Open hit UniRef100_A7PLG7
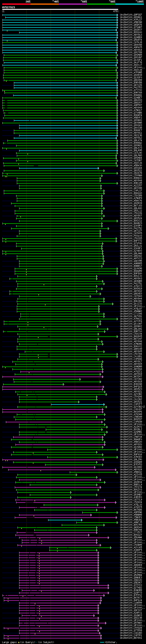The height and width of the screenshot is (644, 146). coord(131,20)
